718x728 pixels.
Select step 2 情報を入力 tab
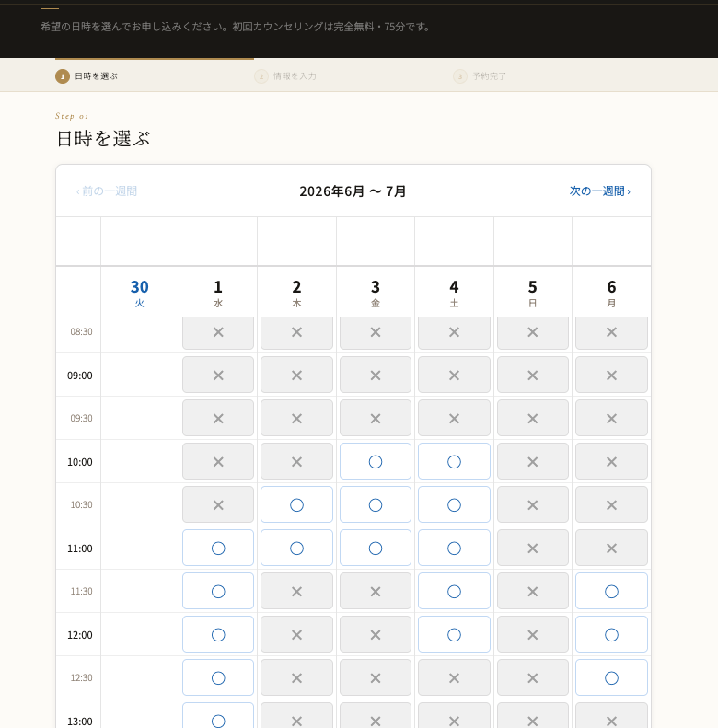(285, 76)
